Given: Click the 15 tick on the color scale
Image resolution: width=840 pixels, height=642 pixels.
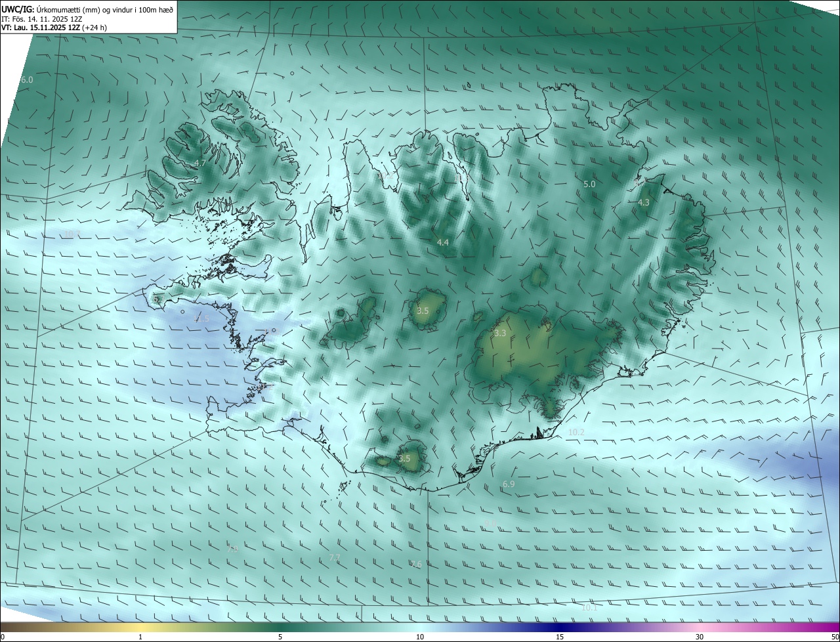Looking at the screenshot, I should click(560, 637).
